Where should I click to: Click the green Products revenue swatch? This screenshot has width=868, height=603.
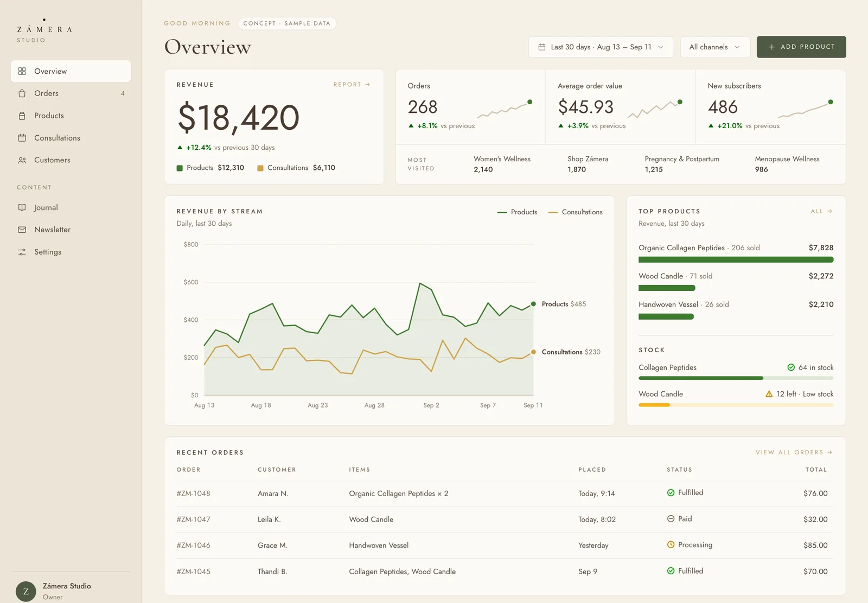180,168
